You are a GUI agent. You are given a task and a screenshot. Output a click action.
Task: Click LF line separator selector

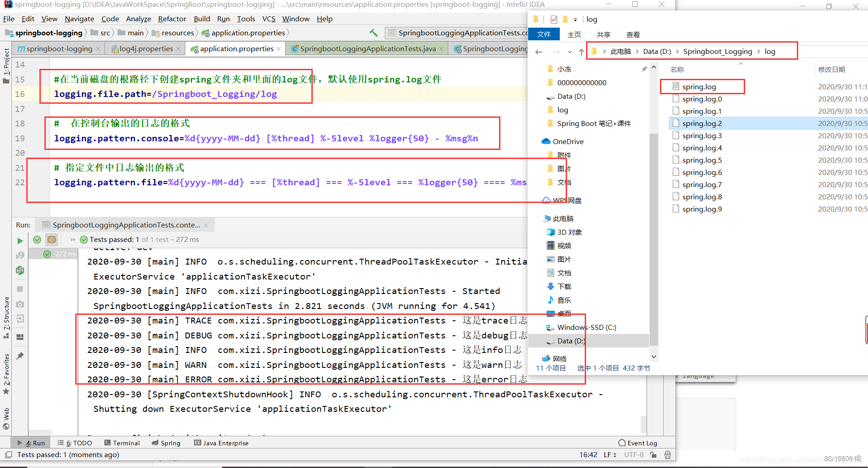coord(610,455)
